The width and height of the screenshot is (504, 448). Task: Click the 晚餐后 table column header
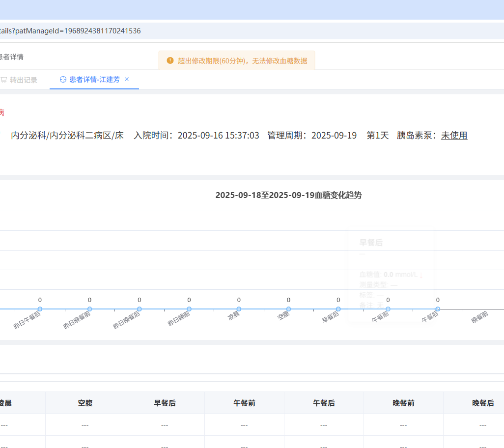[483, 403]
